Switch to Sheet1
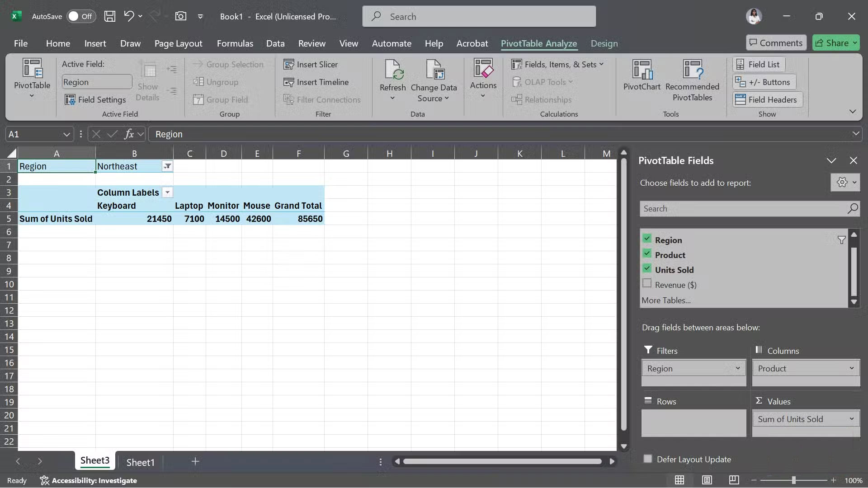868x488 pixels. pos(140,462)
